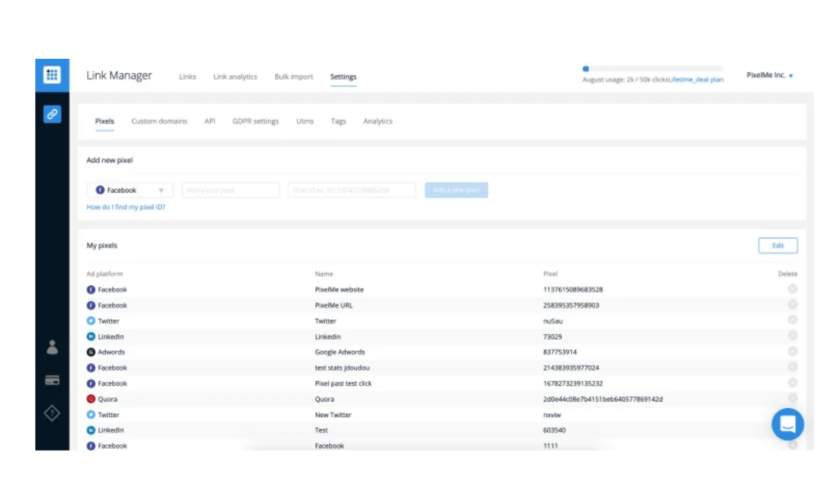Screen dimensions: 840x504
Task: Select the link manager sidebar icon
Action: coord(52,114)
